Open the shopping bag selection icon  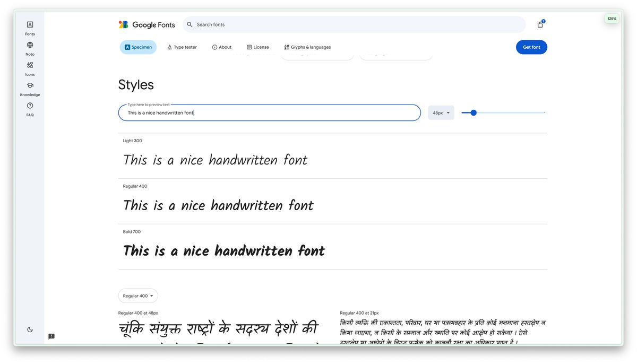tap(540, 24)
